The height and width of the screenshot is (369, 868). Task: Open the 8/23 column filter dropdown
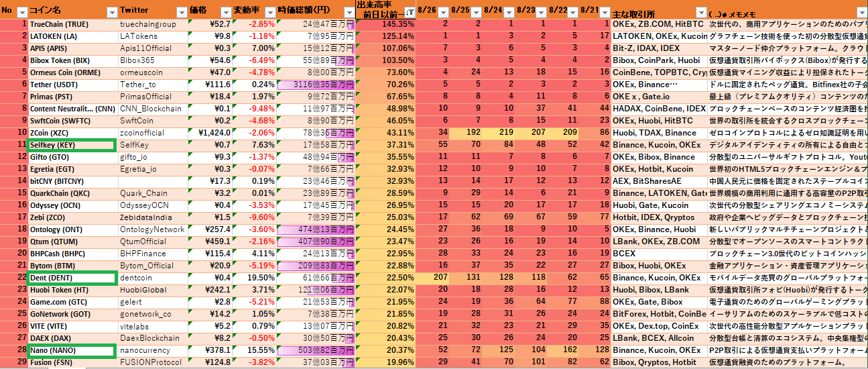(542, 12)
